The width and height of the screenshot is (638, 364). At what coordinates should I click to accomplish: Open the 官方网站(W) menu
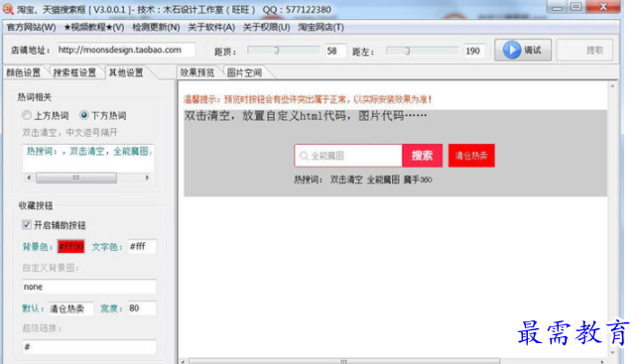pos(32,27)
